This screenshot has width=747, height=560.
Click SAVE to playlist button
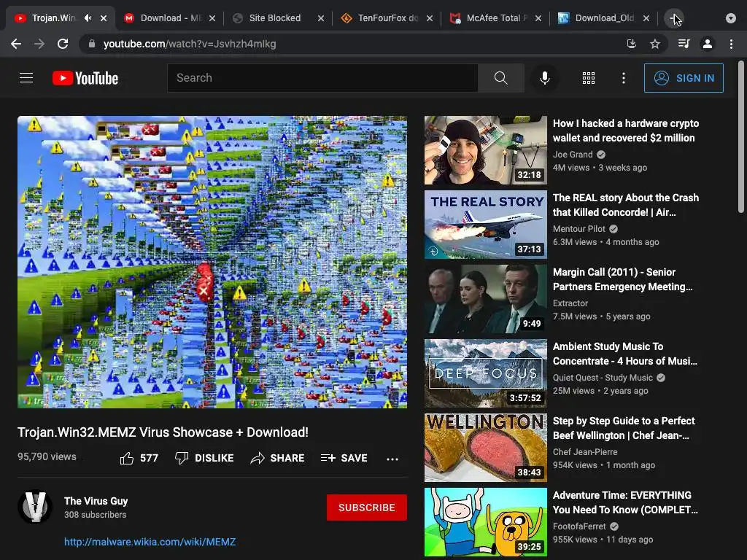point(344,458)
